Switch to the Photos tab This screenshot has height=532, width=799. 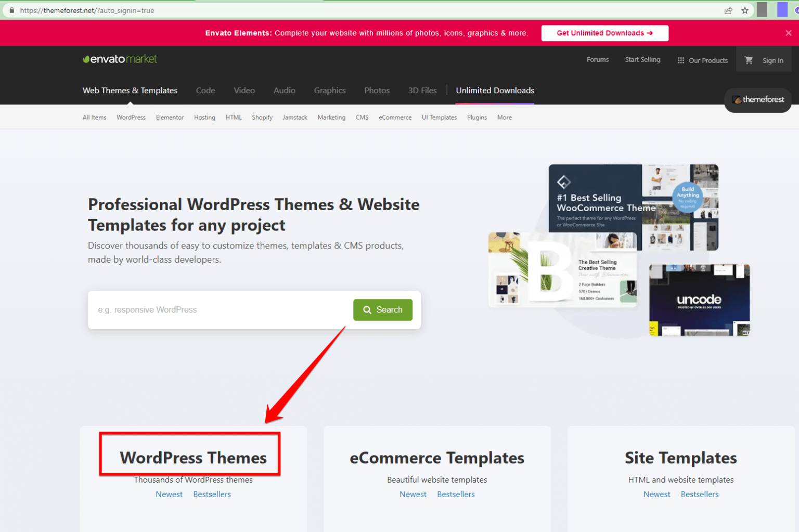[377, 90]
